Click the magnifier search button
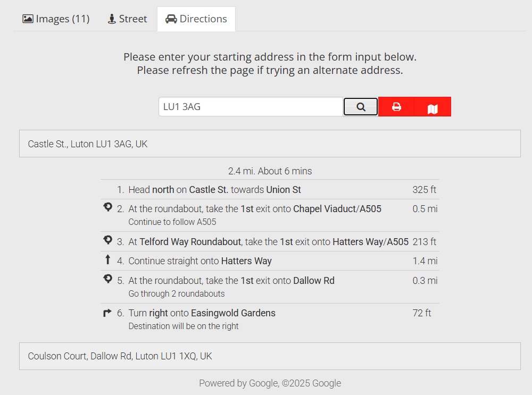Image resolution: width=532 pixels, height=395 pixels. (x=361, y=107)
